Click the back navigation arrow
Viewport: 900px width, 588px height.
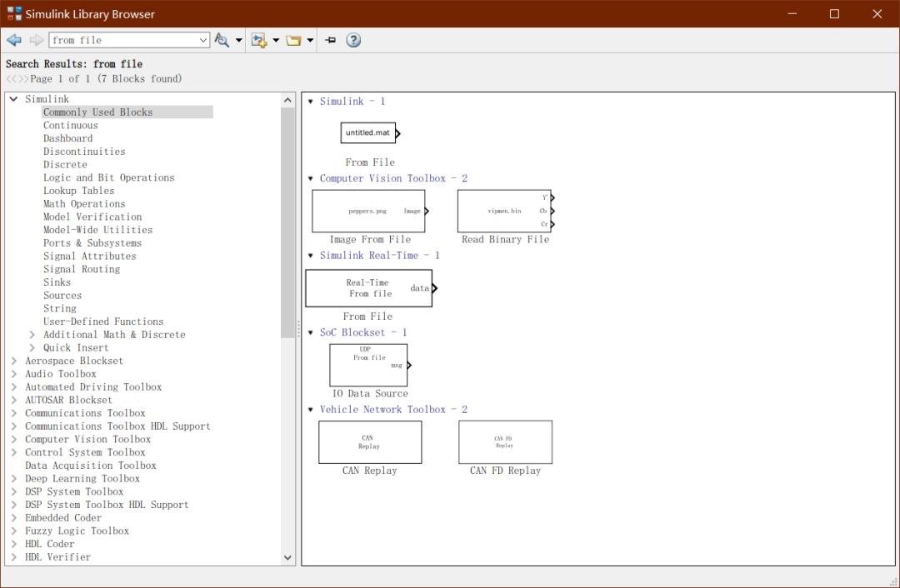pos(13,39)
